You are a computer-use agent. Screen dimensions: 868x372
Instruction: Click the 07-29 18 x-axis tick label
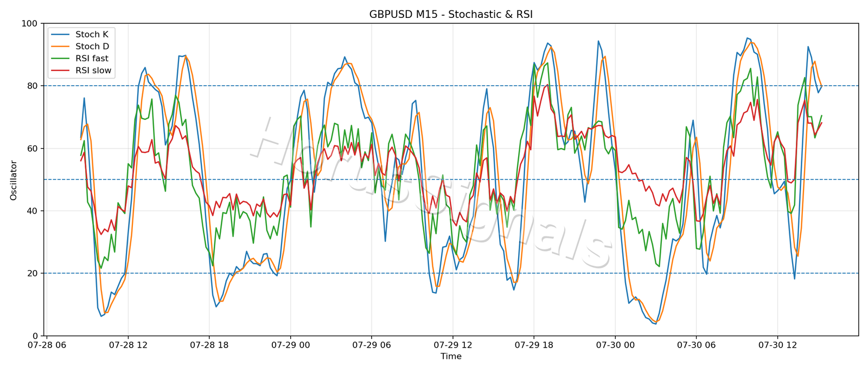[x=534, y=344]
